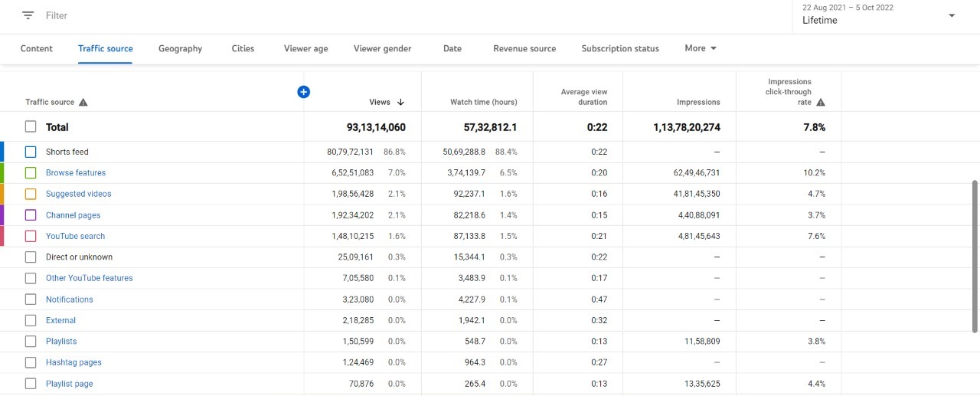Click the orange Suggested videos color bar
The image size is (980, 396).
[x=2, y=194]
